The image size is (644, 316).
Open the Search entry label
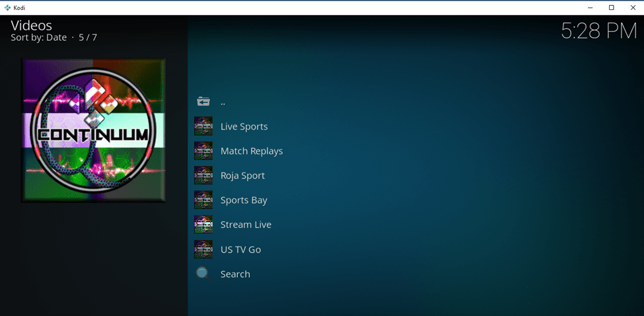pyautogui.click(x=235, y=274)
